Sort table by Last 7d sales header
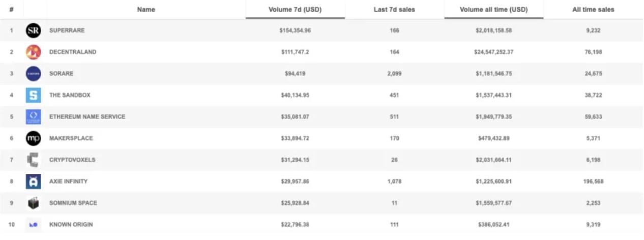 tap(394, 10)
